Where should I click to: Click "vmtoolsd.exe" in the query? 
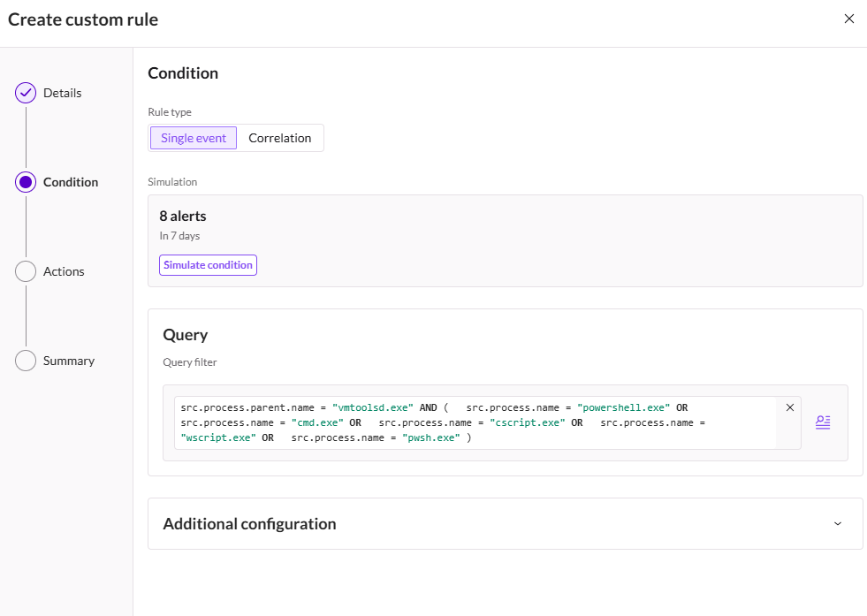[373, 407]
